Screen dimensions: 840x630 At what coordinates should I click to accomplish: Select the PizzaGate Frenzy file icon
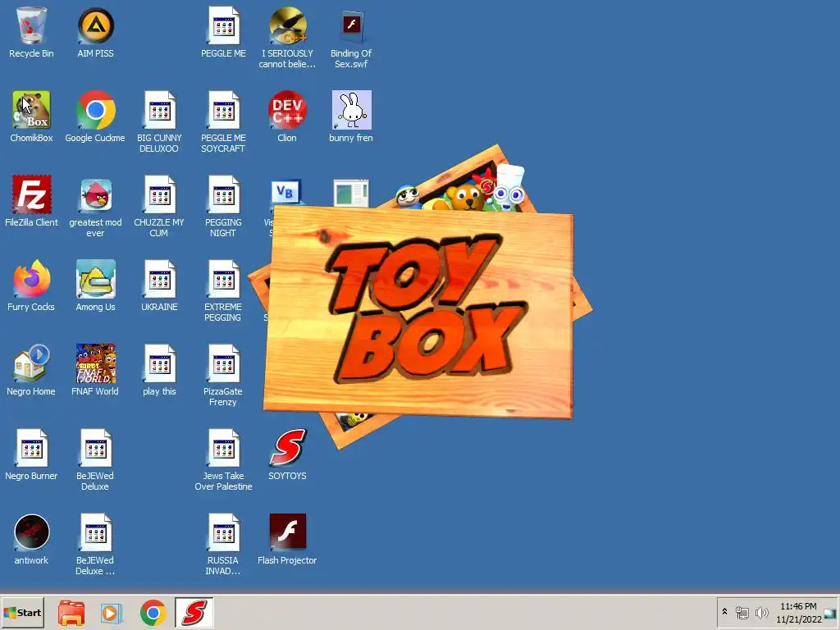pyautogui.click(x=223, y=363)
